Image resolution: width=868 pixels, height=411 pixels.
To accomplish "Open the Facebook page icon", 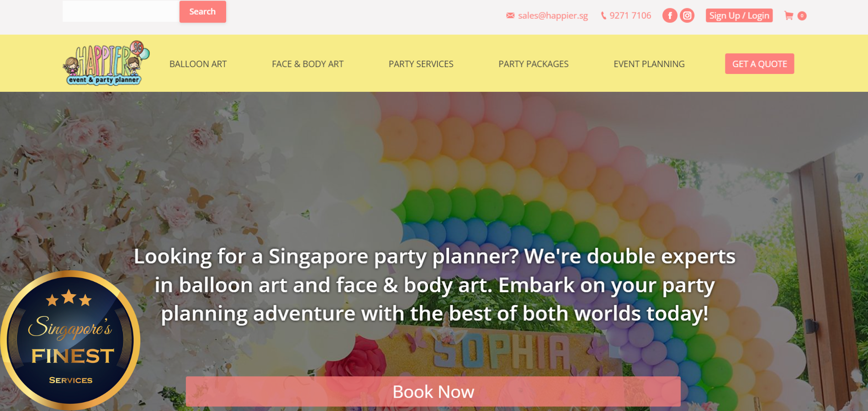I will pos(670,16).
